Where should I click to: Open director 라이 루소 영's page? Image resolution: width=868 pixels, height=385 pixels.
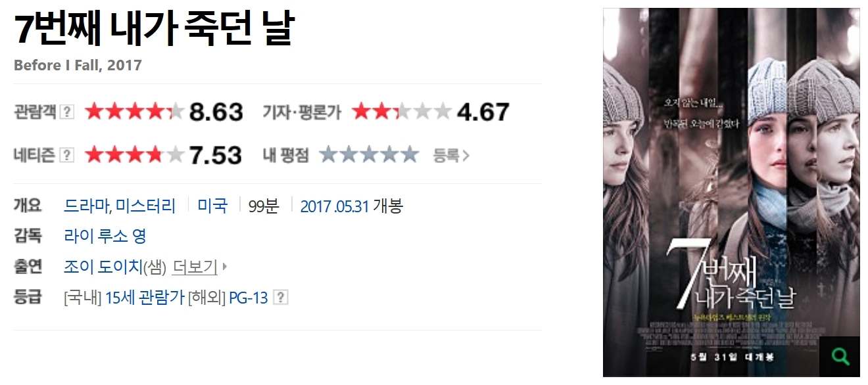pyautogui.click(x=105, y=236)
